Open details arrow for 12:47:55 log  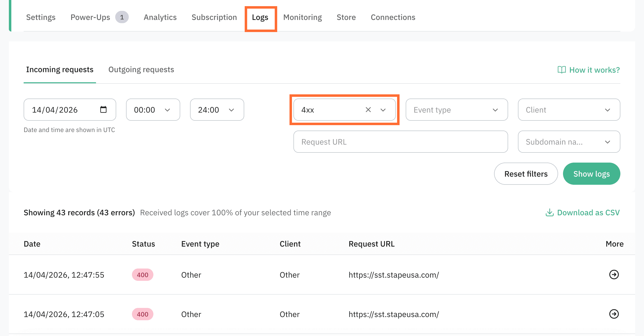pyautogui.click(x=613, y=274)
